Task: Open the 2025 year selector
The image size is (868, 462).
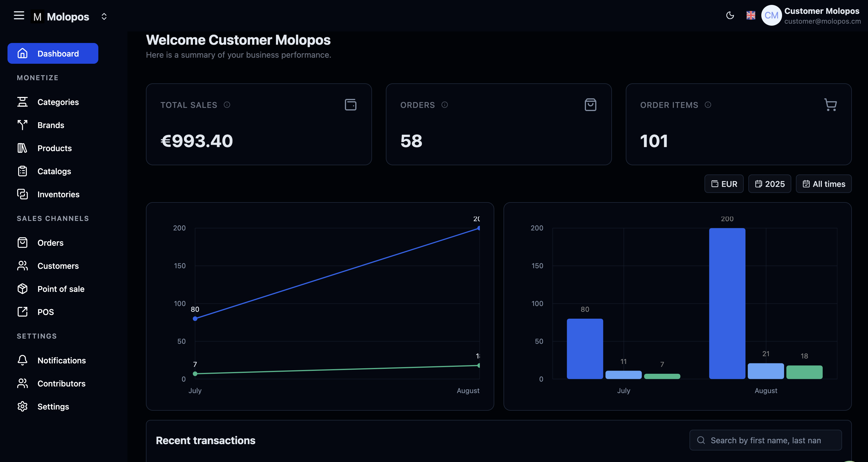Action: 770,184
